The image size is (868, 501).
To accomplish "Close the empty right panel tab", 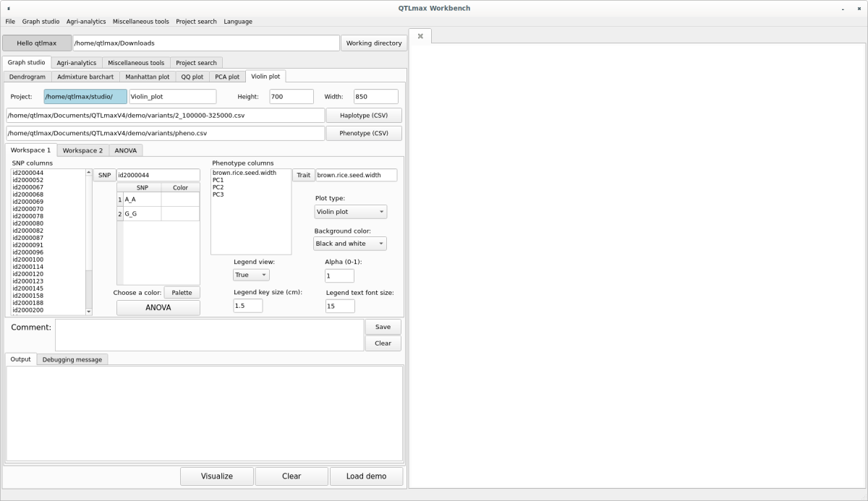I will click(420, 36).
